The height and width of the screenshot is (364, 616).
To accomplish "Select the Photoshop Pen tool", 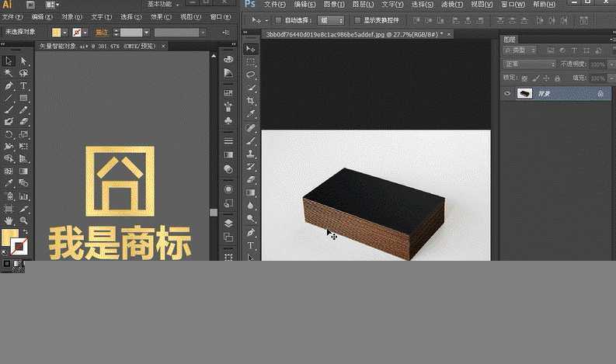I will (250, 233).
